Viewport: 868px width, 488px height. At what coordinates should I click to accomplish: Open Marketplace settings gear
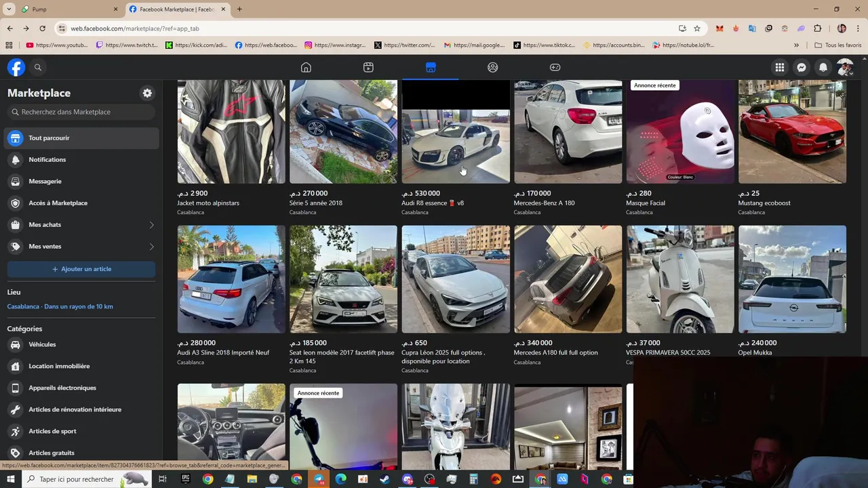pyautogui.click(x=147, y=93)
